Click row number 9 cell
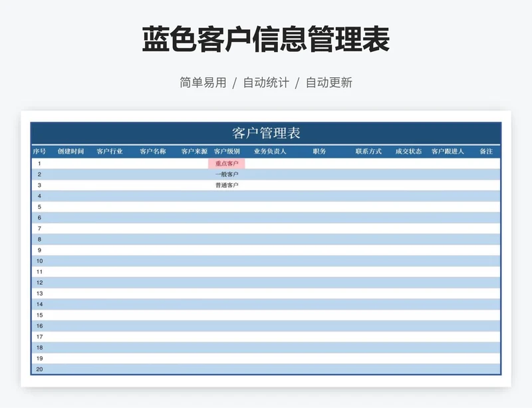The height and width of the screenshot is (408, 532). tap(39, 250)
